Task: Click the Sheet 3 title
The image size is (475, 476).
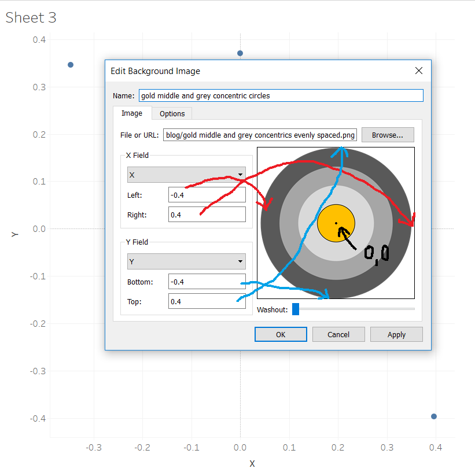Action: (31, 18)
